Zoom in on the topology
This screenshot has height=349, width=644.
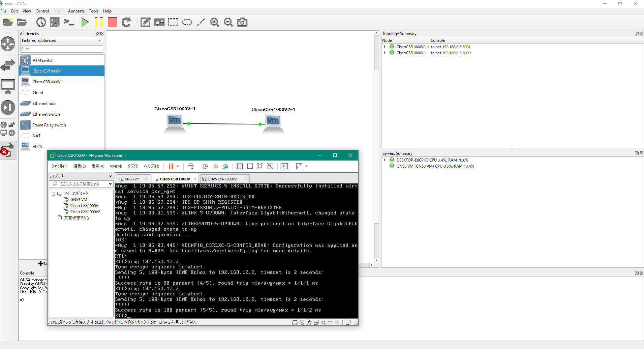215,22
